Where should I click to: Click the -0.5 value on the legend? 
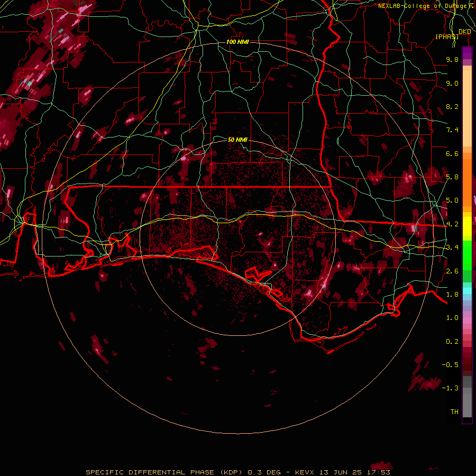tap(450, 365)
